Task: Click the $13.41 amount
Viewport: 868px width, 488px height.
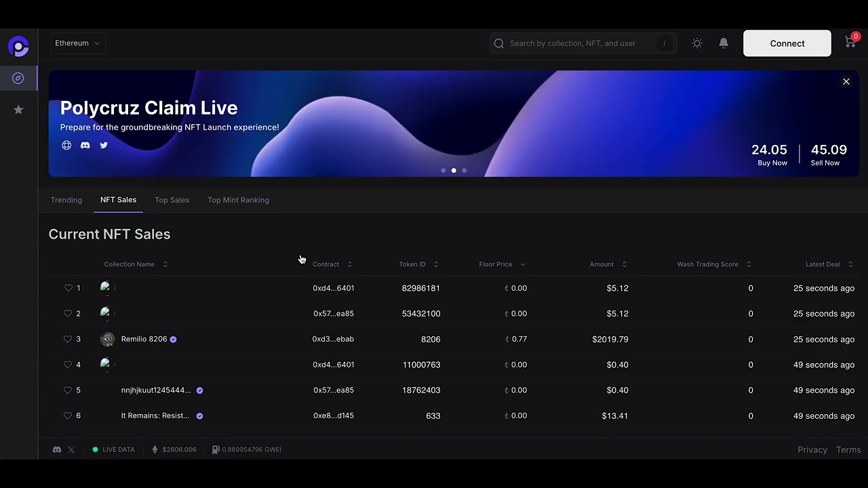Action: 615,415
